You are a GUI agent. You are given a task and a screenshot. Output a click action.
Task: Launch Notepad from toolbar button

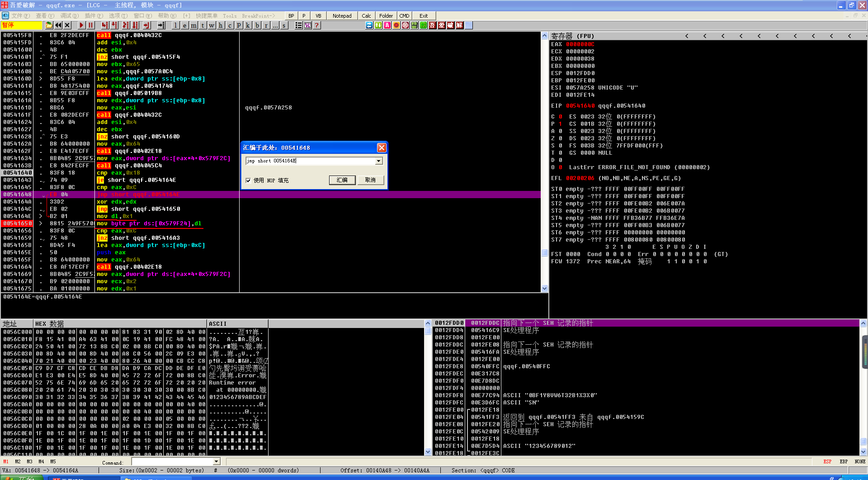coord(342,16)
